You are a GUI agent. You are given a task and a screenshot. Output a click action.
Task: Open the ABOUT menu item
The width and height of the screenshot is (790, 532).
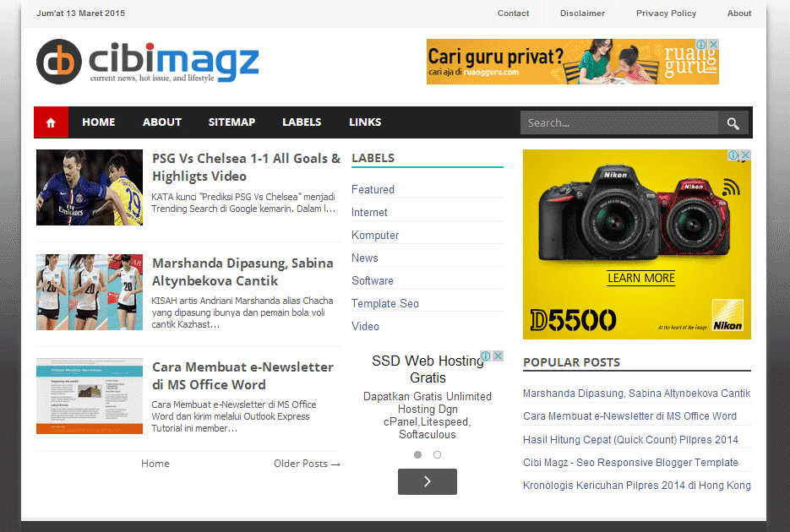(x=161, y=122)
